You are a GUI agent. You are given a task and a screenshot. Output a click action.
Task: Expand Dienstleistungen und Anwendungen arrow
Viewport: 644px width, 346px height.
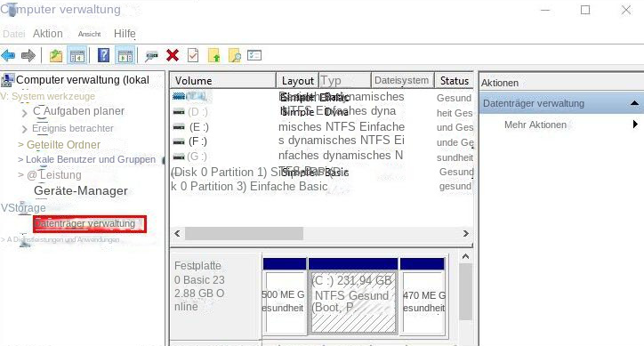point(4,239)
